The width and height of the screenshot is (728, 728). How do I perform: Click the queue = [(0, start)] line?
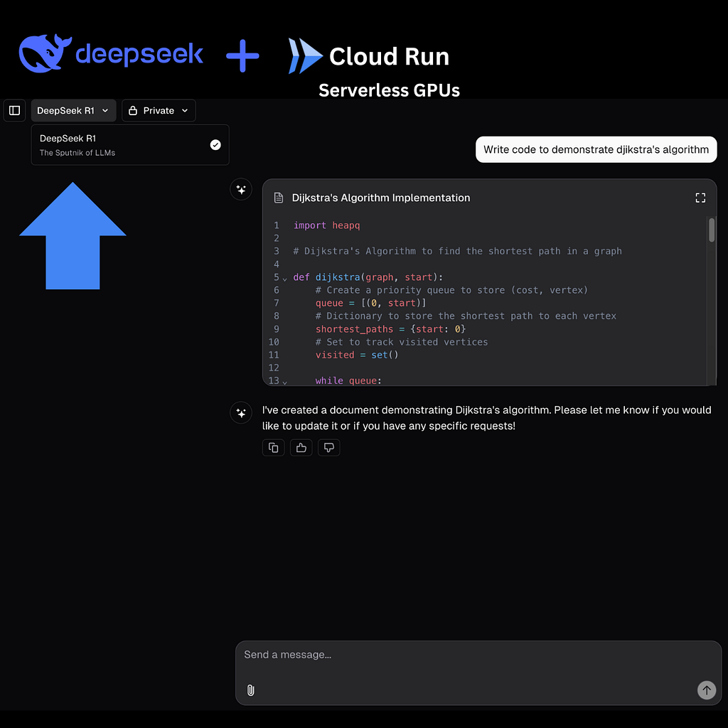pyautogui.click(x=370, y=303)
